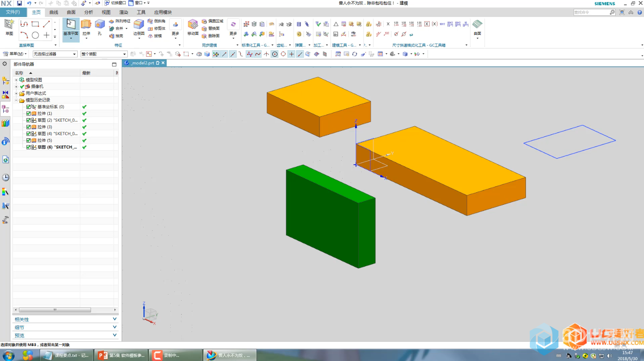The height and width of the screenshot is (361, 644).
Task: Open the 无选择过滤器 dropdown
Action: pyautogui.click(x=55, y=54)
